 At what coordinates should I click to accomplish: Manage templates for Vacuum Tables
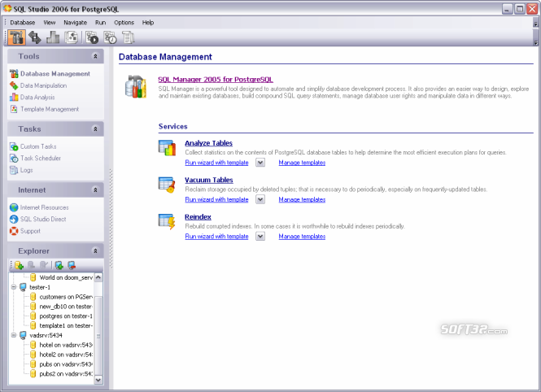(x=302, y=199)
